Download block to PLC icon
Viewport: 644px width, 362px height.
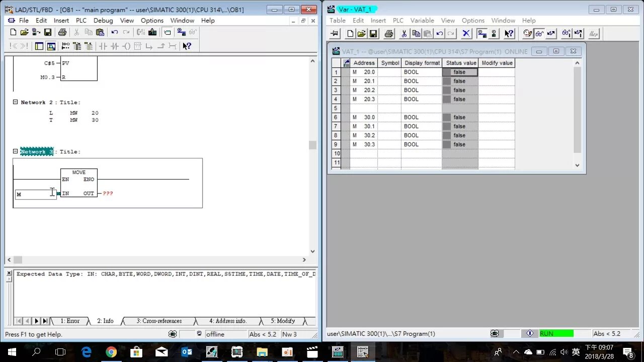[152, 32]
